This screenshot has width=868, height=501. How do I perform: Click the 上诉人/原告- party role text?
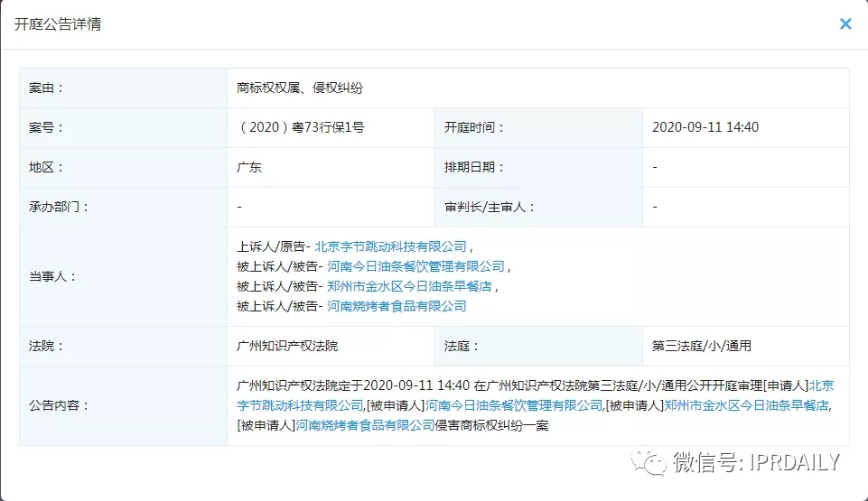(274, 246)
